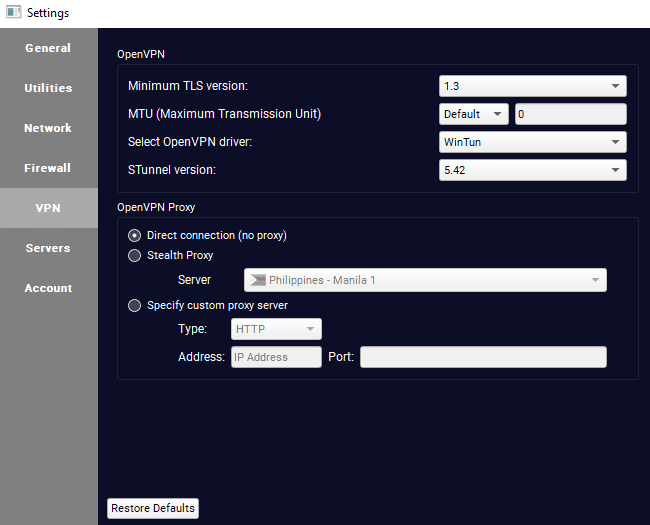
Task: Click the Settings window app icon
Action: [x=13, y=12]
